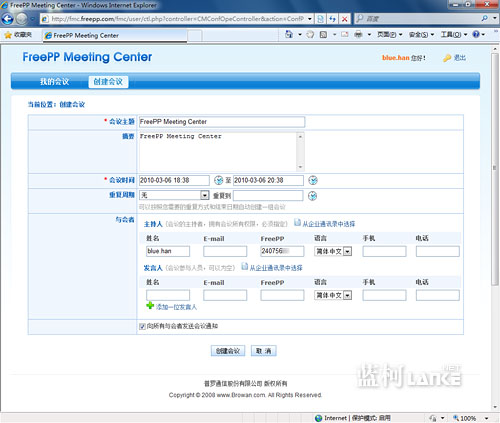Viewport: 500px width, 423px height.
Task: Click the host mobile phone field
Action: (384, 251)
